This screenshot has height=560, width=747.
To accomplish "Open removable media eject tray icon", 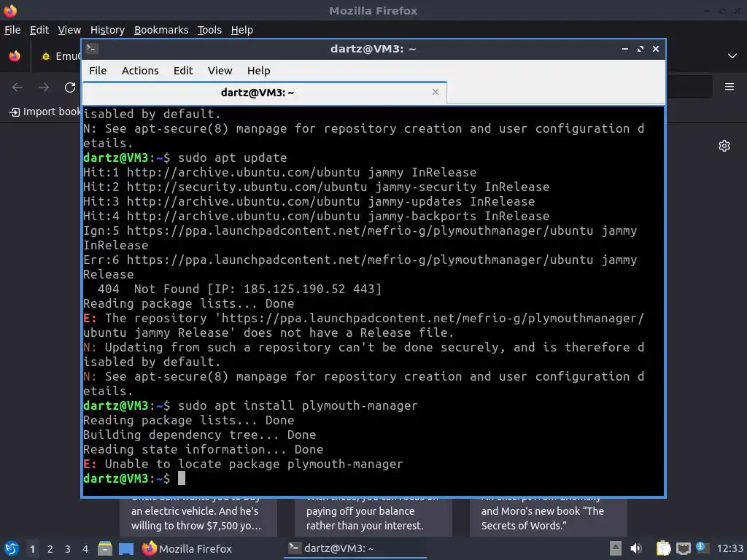I will (616, 548).
